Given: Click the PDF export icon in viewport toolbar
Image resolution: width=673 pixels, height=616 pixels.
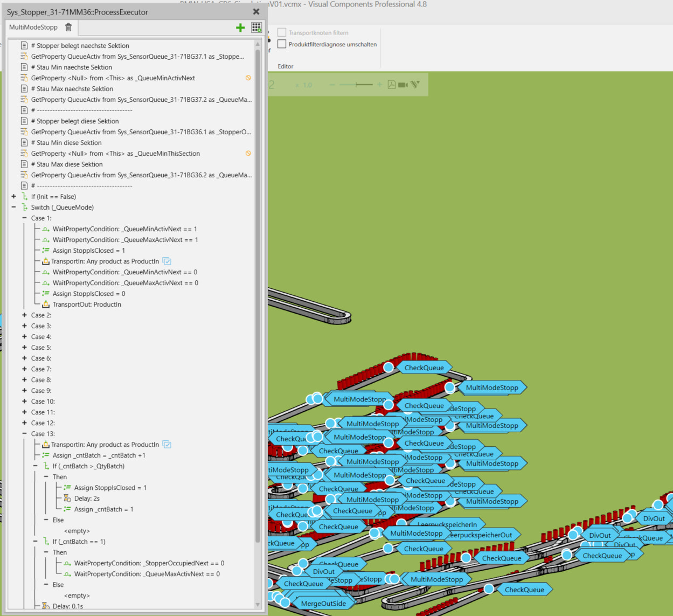Looking at the screenshot, I should [392, 85].
